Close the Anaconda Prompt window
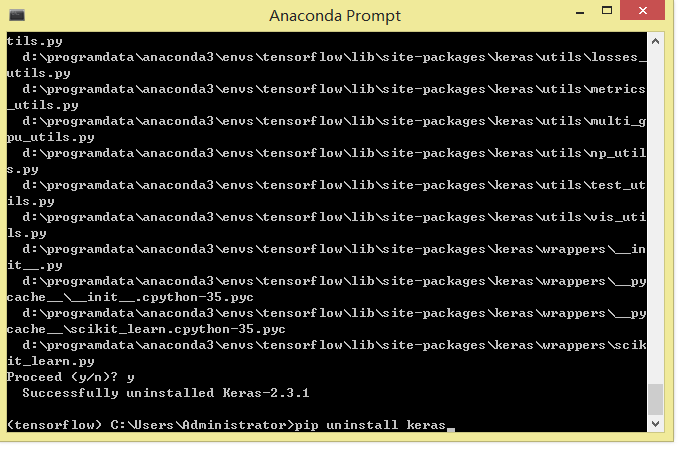679x461 pixels. click(642, 10)
